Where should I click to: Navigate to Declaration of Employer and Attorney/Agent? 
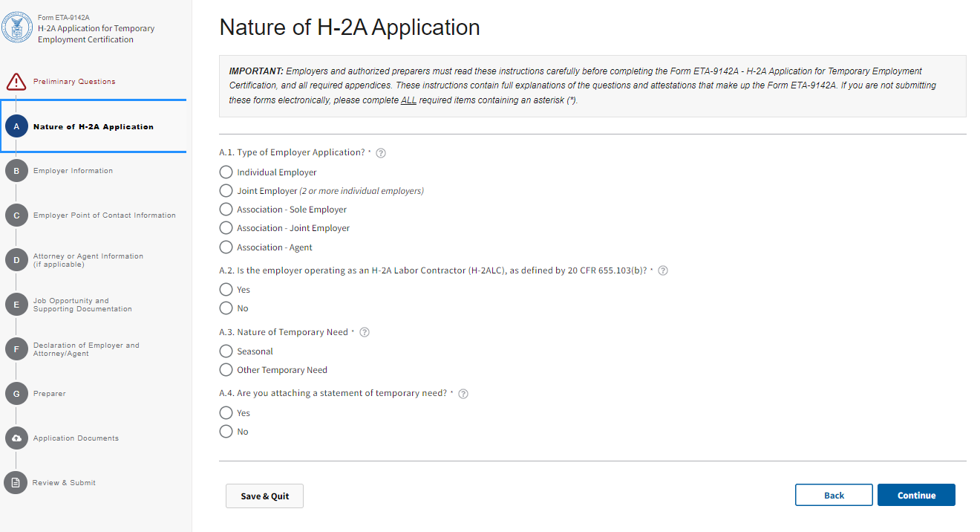pos(86,349)
